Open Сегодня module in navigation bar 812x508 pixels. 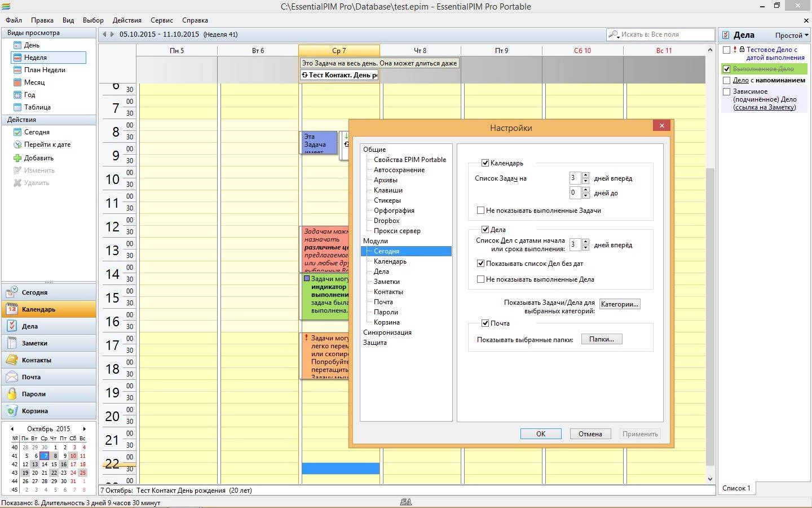pos(48,292)
